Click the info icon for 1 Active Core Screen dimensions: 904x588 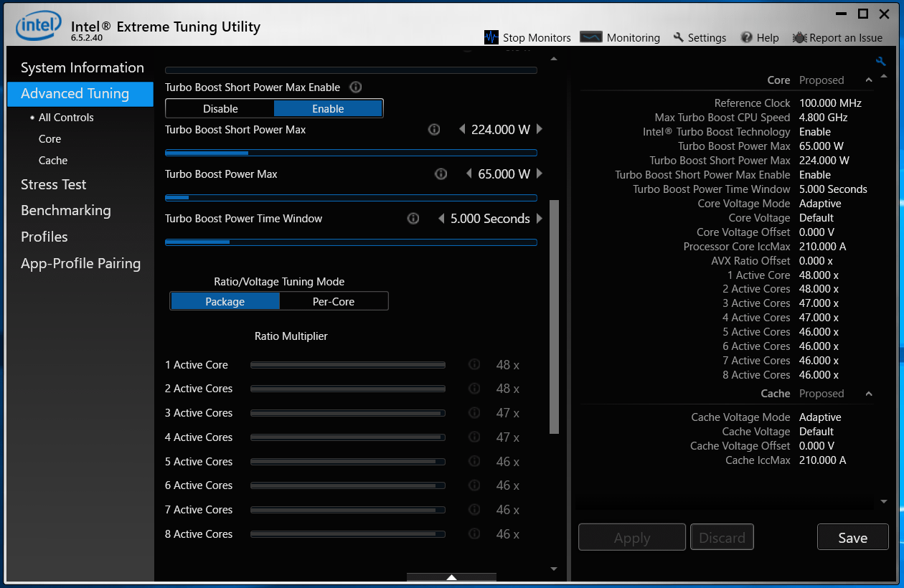click(x=474, y=364)
